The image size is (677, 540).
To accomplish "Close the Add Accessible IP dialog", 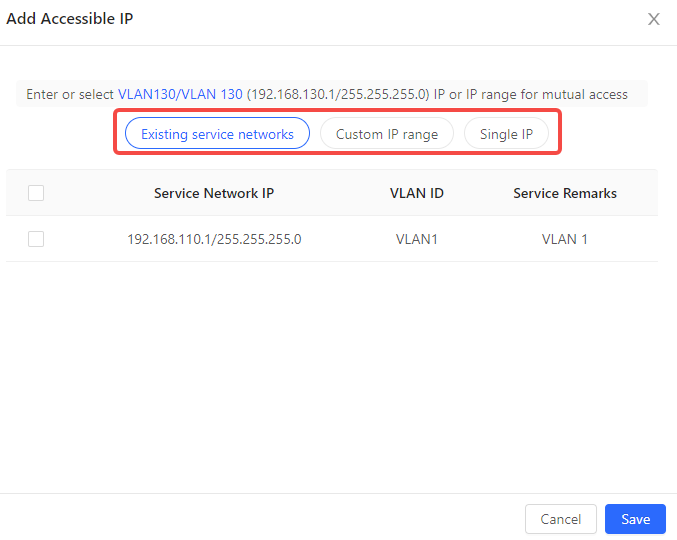I will [654, 19].
